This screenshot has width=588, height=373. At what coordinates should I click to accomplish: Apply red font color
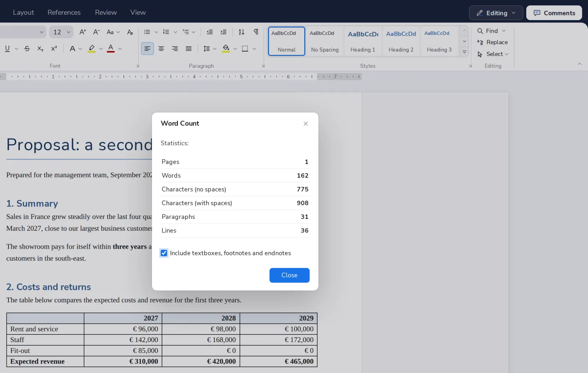pos(111,49)
